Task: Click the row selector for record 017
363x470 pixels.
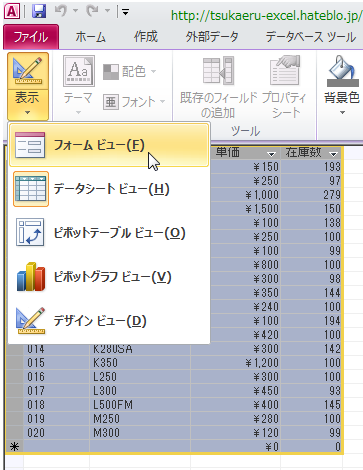Action: (x=15, y=391)
